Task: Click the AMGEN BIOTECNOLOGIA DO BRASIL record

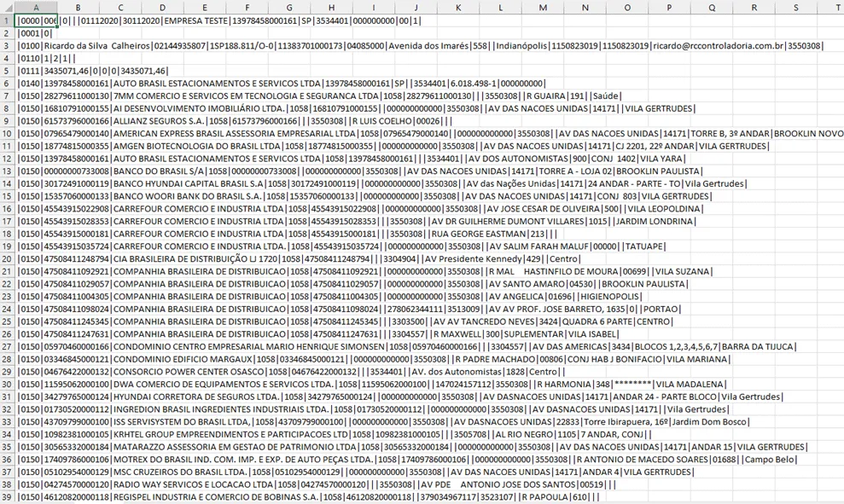Action: coord(394,147)
